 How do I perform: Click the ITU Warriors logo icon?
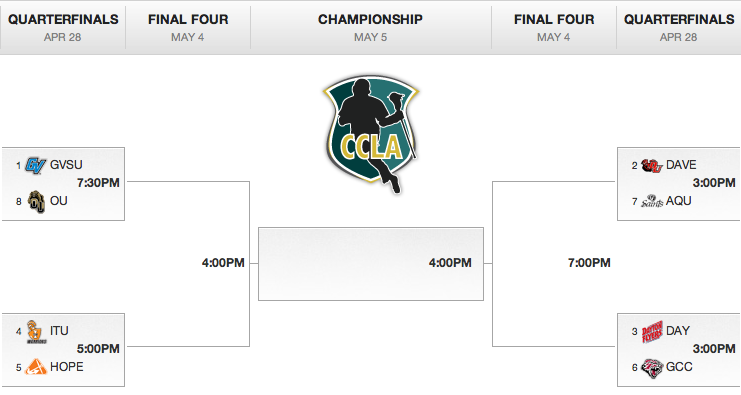tap(36, 332)
